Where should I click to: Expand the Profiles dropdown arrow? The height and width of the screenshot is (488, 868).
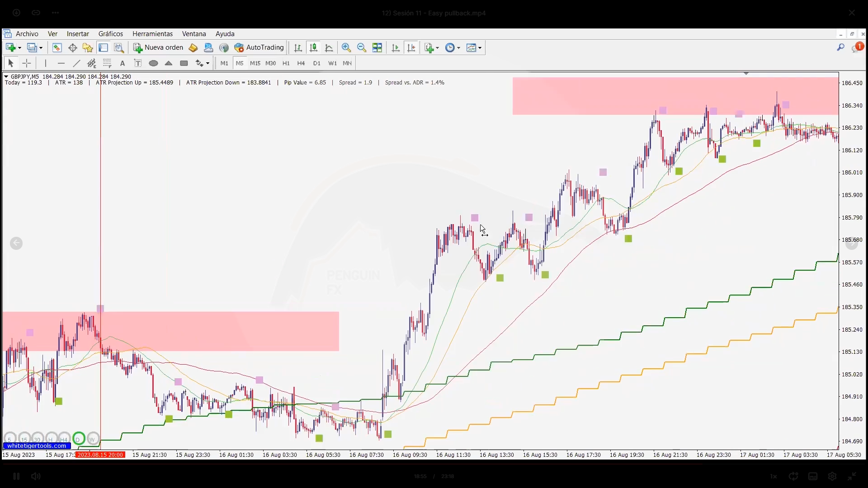point(41,48)
